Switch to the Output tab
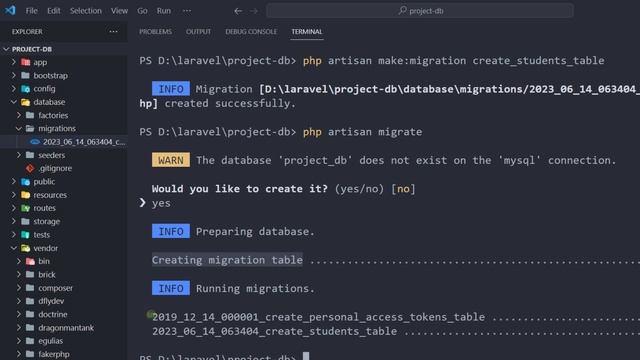 tap(198, 31)
